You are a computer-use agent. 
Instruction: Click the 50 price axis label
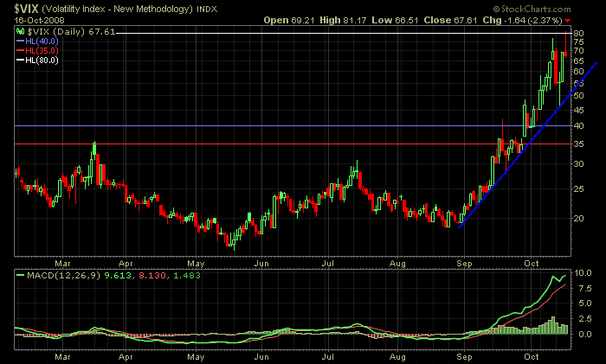click(578, 96)
